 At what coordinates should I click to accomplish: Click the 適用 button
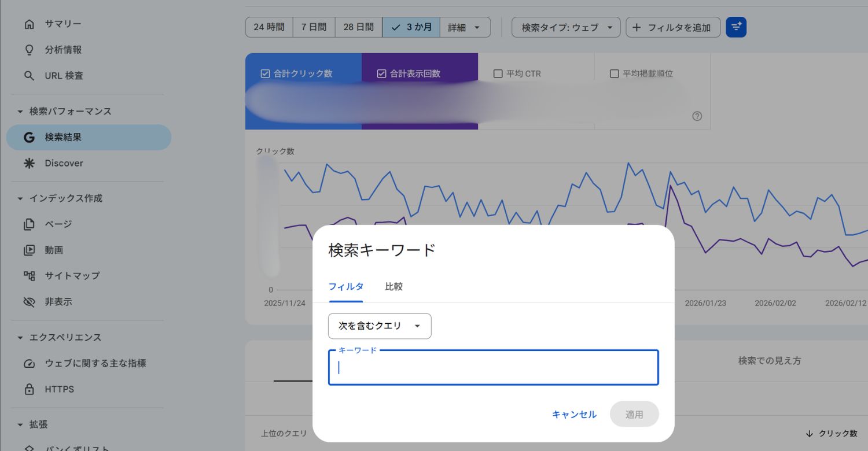634,415
